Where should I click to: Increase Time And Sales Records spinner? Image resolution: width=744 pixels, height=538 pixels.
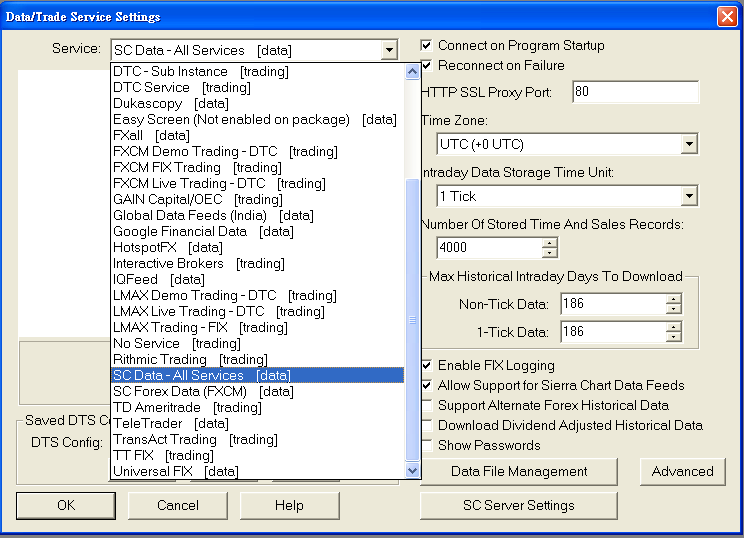tap(549, 243)
